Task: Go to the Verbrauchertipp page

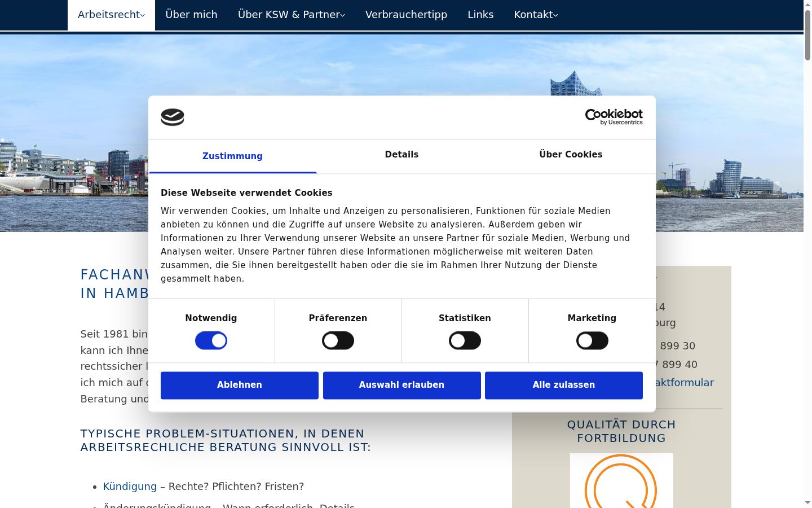Action: 406,15
